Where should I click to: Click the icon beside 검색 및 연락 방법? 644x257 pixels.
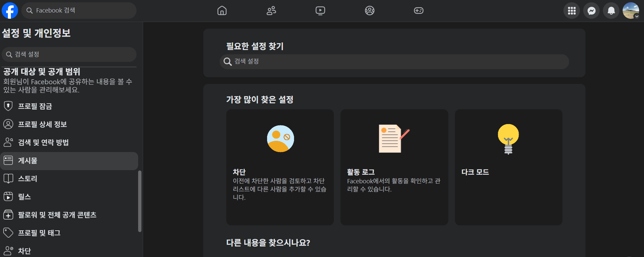pyautogui.click(x=8, y=142)
